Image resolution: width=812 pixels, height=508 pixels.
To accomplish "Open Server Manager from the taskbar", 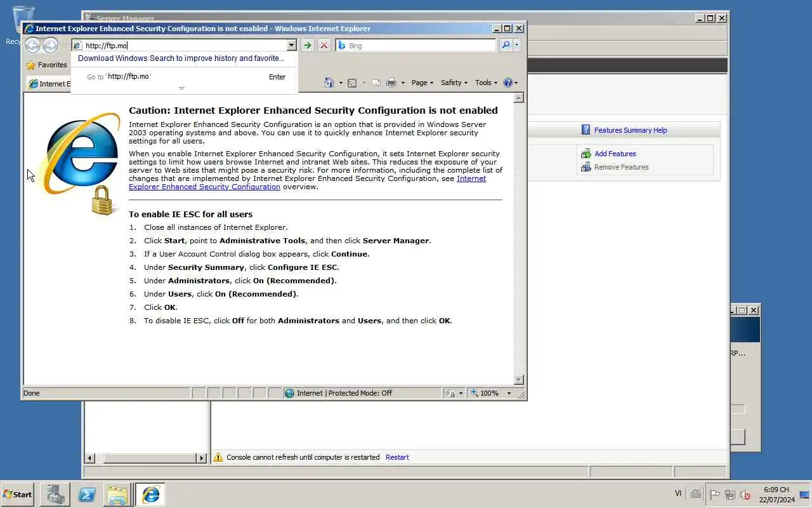I will coord(55,495).
